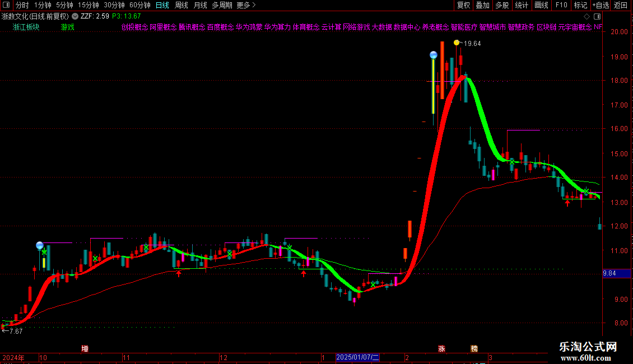Image resolution: width=633 pixels, height=364 pixels.
Task: Open the 智慧城市 concept tag
Action: (x=492, y=27)
